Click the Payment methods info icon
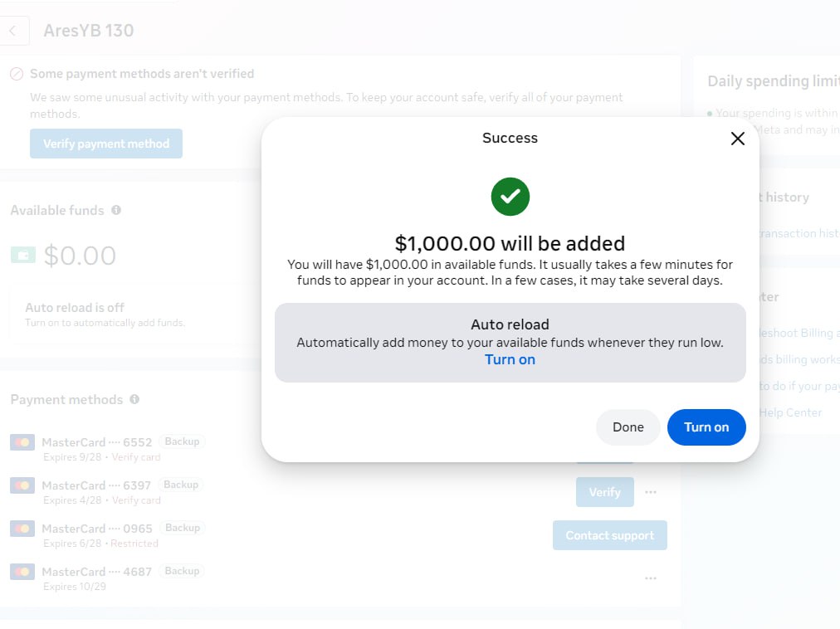 134,399
